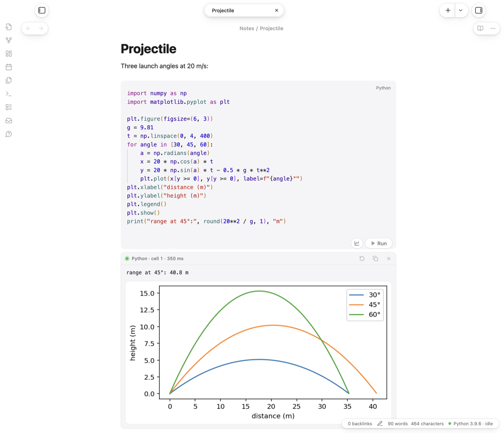This screenshot has height=433, width=504.
Task: Click the orange 45° legend line swatch
Action: tap(356, 305)
